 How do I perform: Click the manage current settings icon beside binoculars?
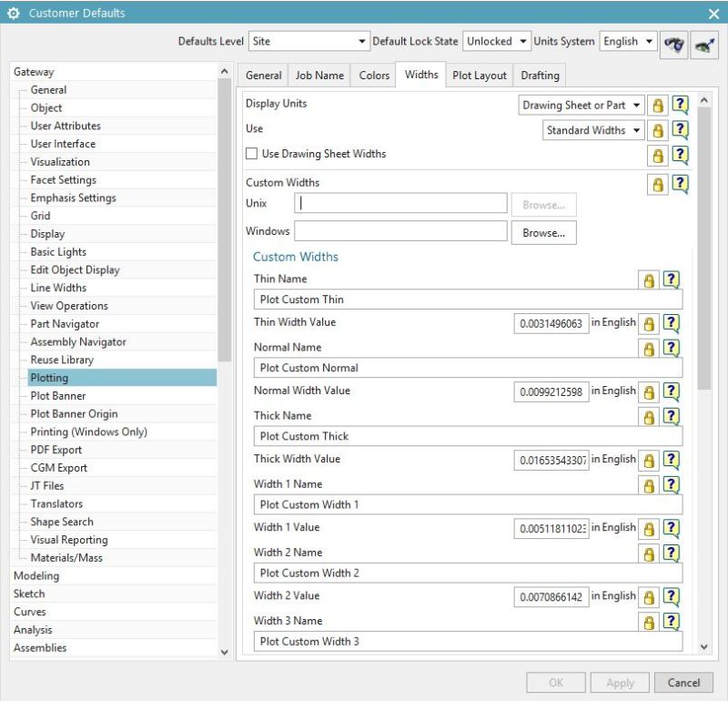pos(704,45)
